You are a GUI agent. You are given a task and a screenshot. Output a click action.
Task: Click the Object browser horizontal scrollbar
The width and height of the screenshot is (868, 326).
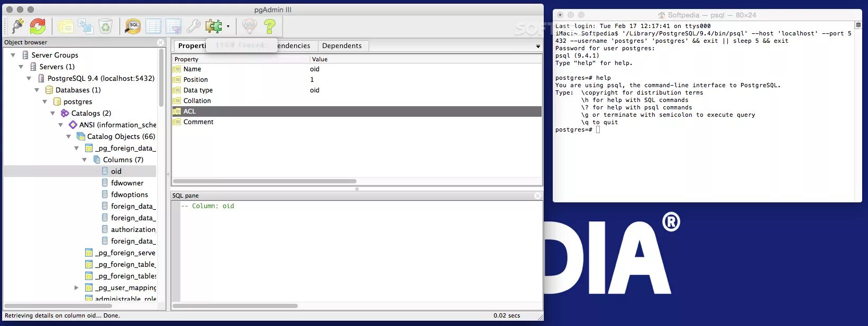(x=58, y=306)
